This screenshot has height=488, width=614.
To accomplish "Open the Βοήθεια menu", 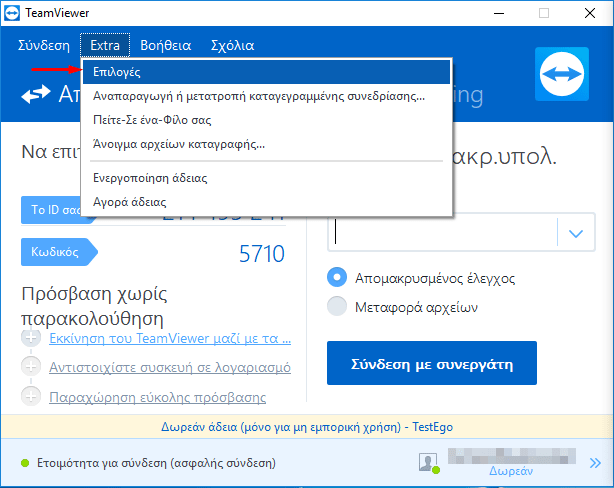I will click(166, 45).
